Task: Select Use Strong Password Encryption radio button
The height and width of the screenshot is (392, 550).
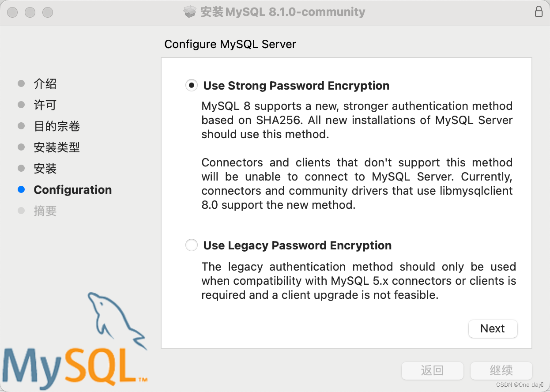Action: (x=192, y=86)
